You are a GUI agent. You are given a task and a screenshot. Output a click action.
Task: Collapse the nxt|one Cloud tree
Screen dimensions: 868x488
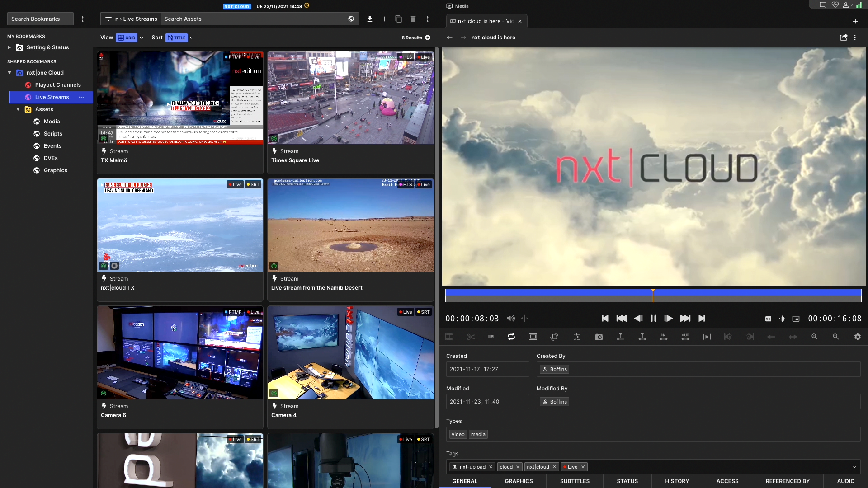click(x=9, y=73)
